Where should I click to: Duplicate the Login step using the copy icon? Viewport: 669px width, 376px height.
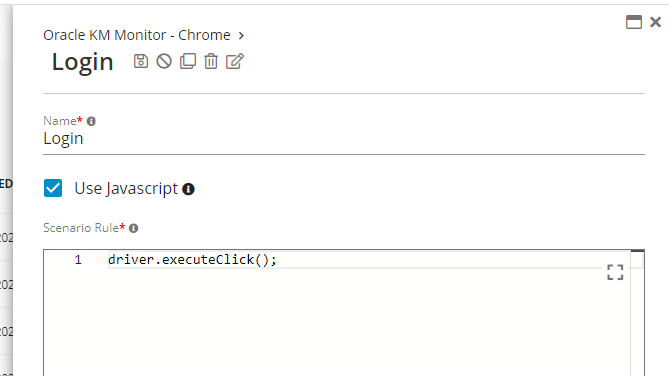pos(188,61)
